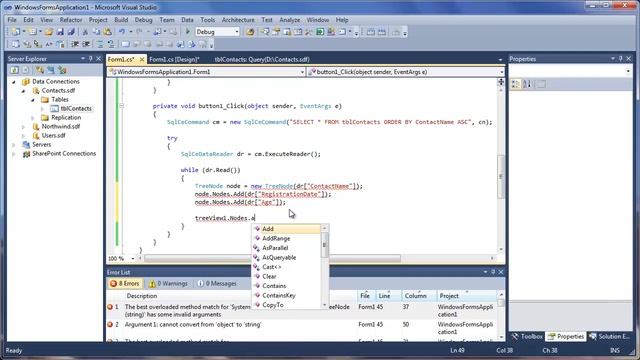Click the editor split bar handle
This screenshot has width=640, height=360.
[500, 82]
